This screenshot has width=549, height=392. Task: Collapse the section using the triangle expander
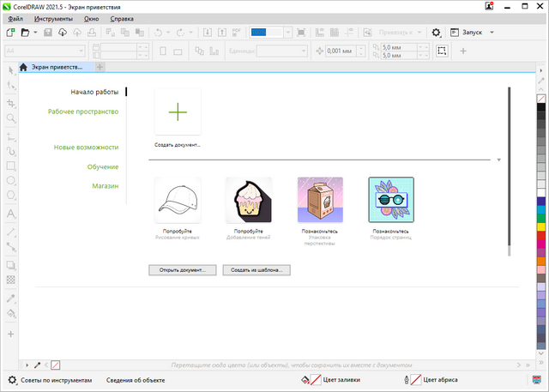click(498, 160)
